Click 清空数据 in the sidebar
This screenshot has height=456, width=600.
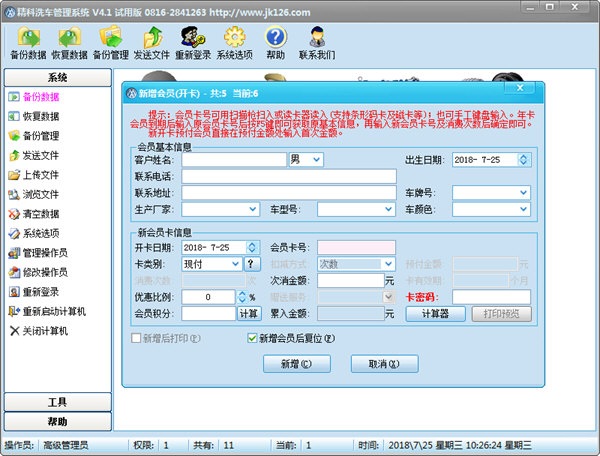34,214
